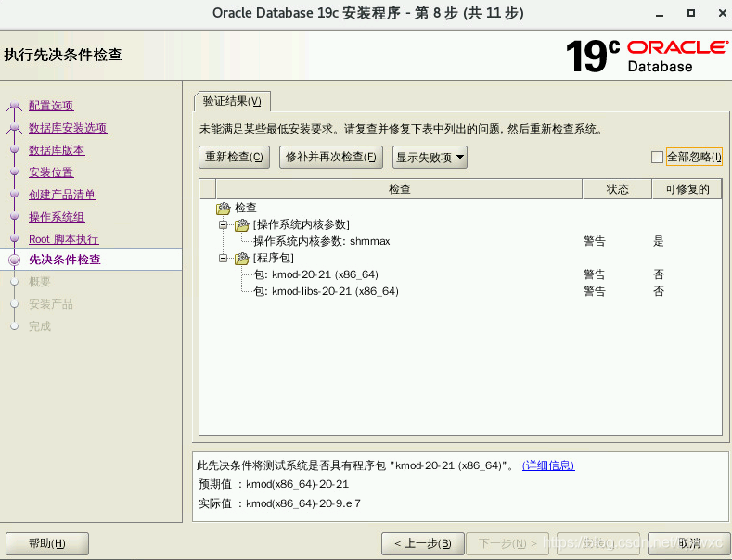The width and height of the screenshot is (732, 560).
Task: Go to 创建产品清单 step link
Action: (62, 195)
